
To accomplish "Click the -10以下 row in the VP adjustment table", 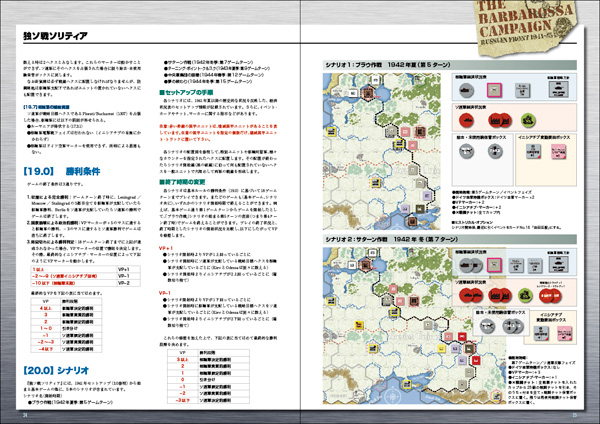I will tap(85, 283).
